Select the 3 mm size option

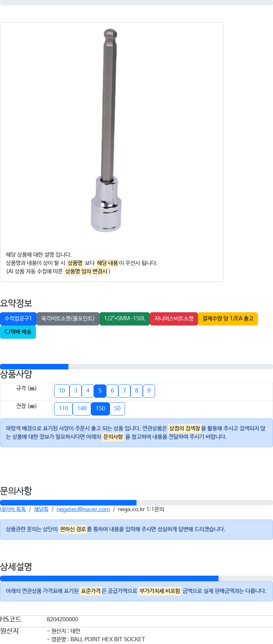click(75, 391)
